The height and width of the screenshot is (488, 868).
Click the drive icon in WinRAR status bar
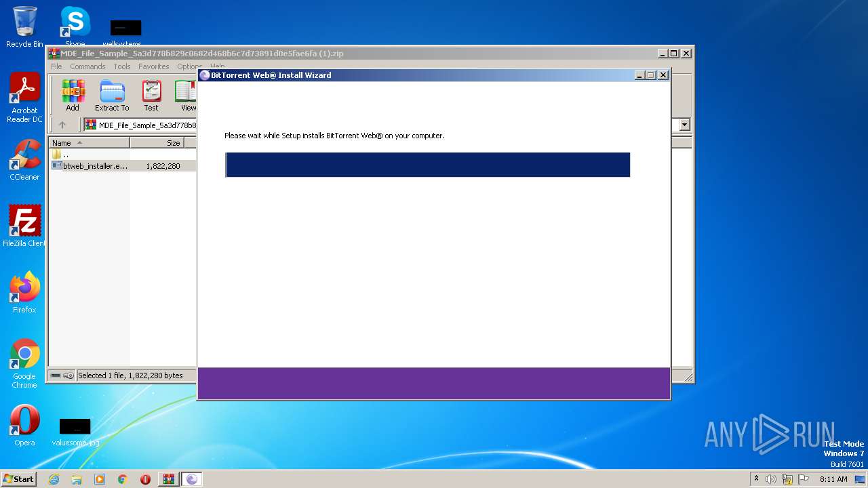(56, 375)
